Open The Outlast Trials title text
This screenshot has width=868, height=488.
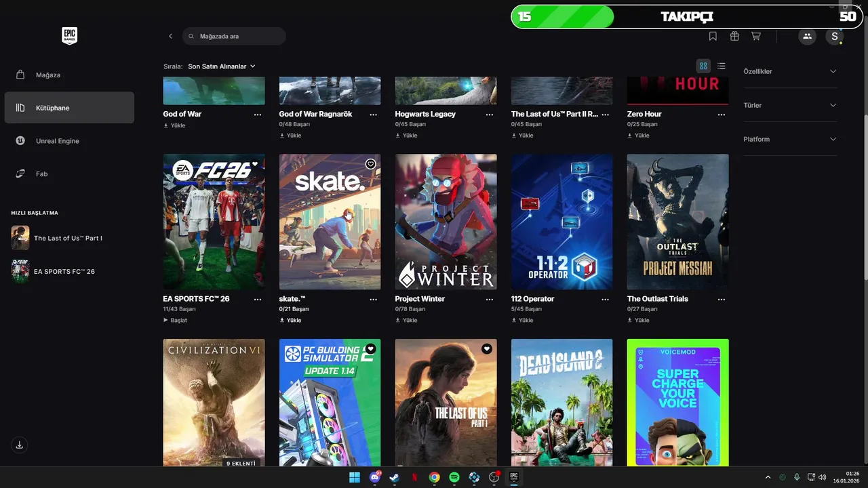(x=658, y=299)
